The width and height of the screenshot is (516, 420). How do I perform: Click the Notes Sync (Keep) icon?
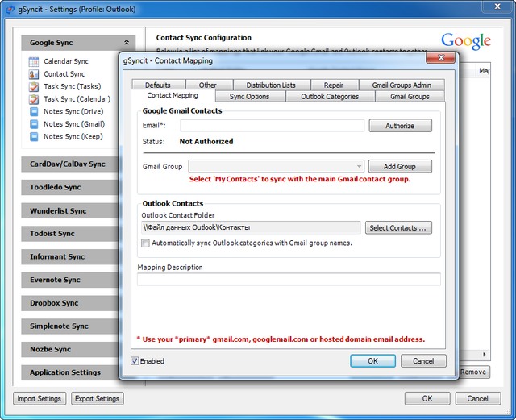click(34, 137)
